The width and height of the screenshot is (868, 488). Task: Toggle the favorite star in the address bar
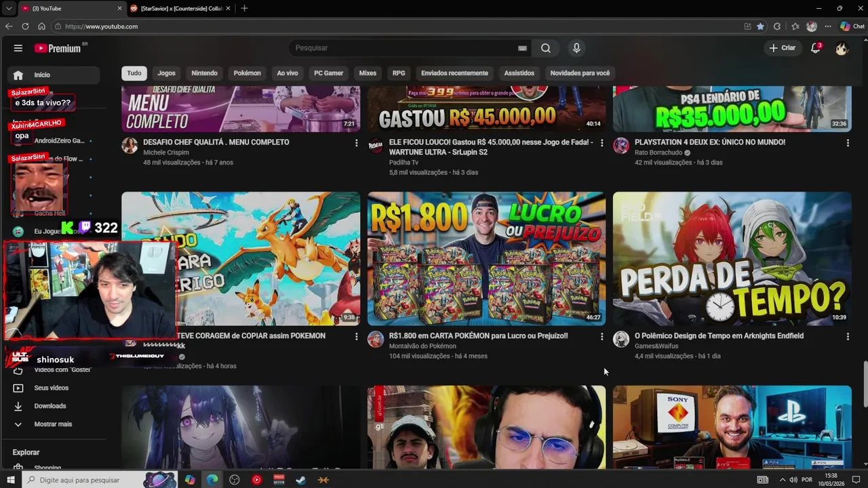click(x=760, y=26)
